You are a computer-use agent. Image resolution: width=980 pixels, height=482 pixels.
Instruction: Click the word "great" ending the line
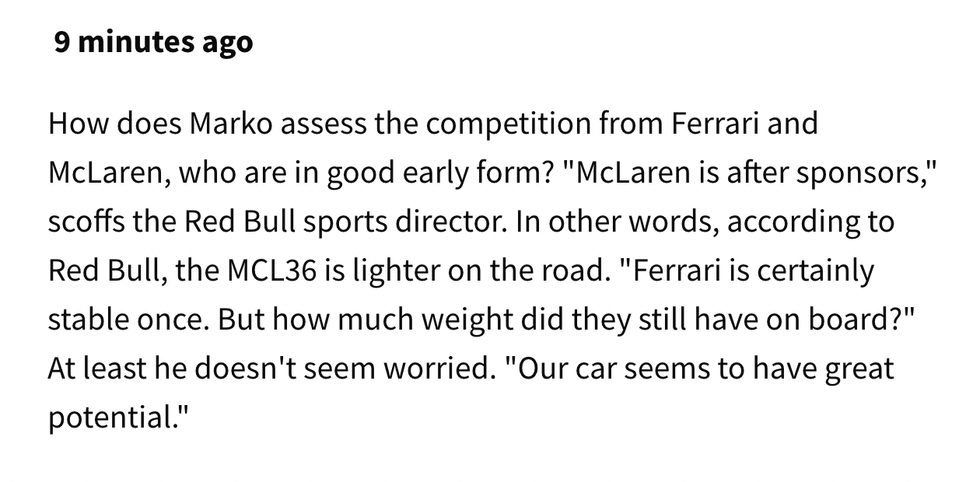click(859, 369)
